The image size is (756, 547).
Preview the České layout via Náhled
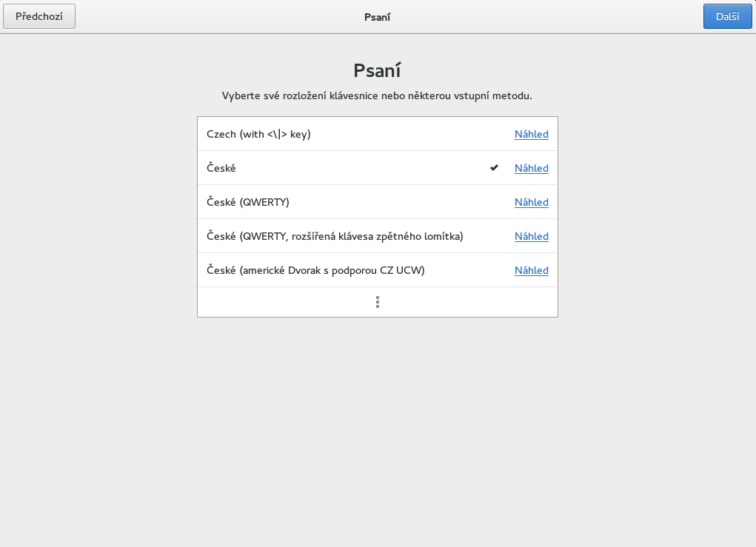[x=532, y=168]
